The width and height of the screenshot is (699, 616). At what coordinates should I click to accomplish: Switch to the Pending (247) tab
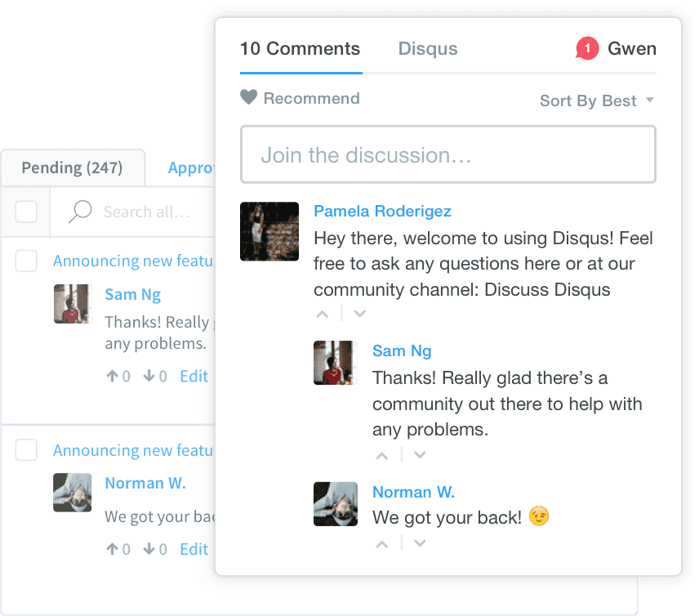click(x=72, y=168)
